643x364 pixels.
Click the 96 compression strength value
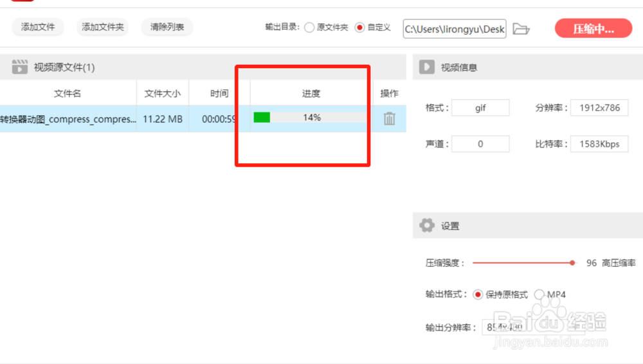click(x=592, y=263)
